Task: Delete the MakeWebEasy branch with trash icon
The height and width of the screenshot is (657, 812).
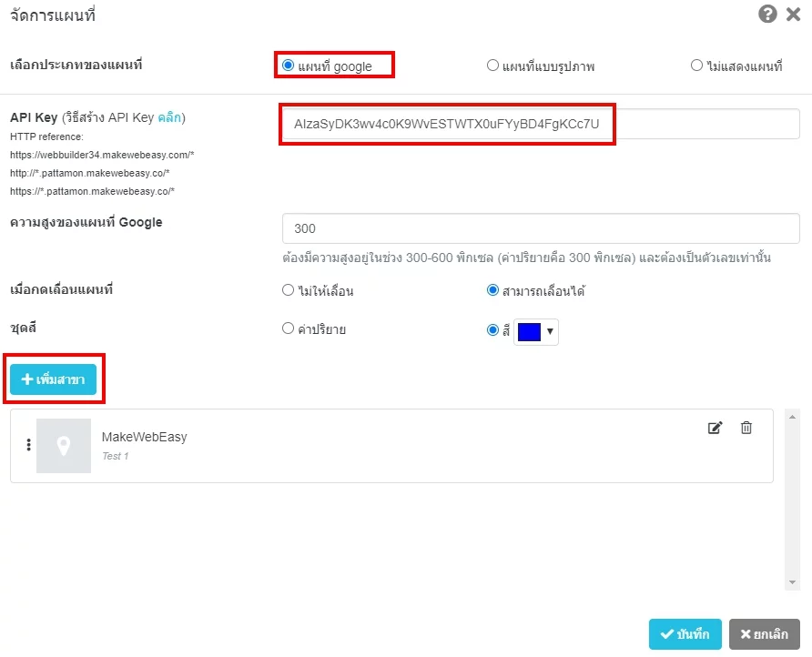Action: [746, 428]
